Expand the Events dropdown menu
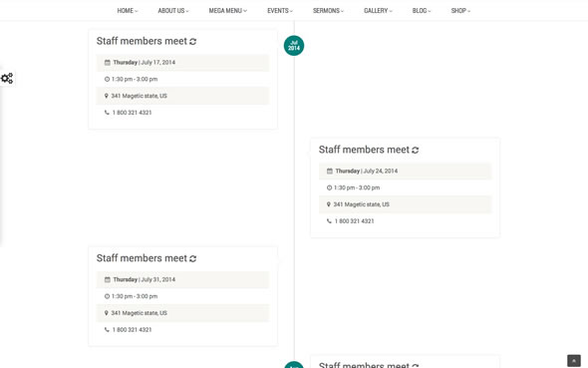This screenshot has height=368, width=588. [280, 11]
